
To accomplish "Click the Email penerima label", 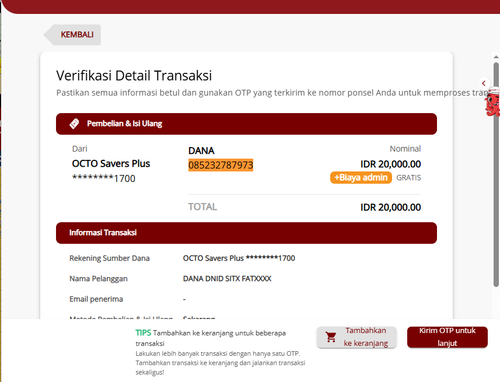I will pyautogui.click(x=96, y=299).
